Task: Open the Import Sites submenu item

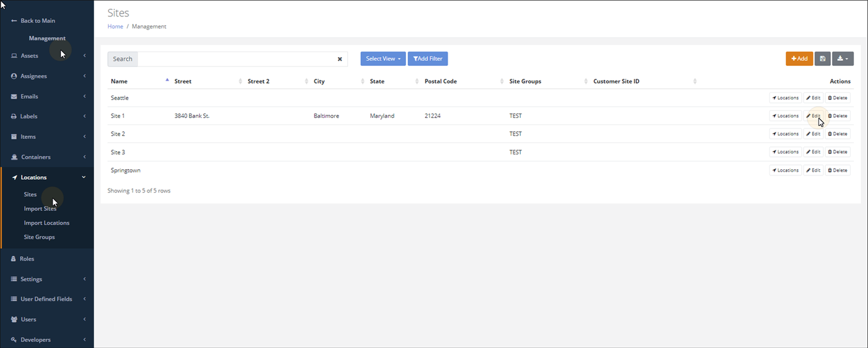Action: 40,208
